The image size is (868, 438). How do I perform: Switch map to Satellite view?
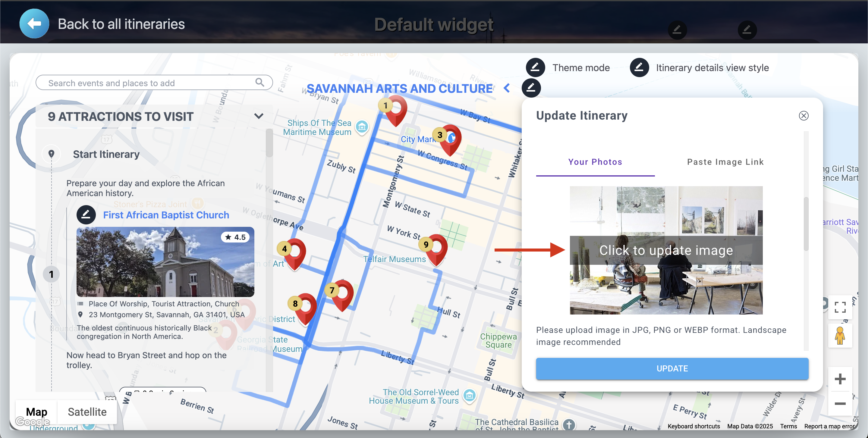(x=87, y=412)
